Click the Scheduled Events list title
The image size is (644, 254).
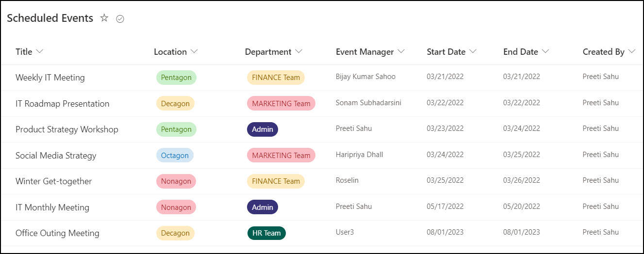(50, 18)
